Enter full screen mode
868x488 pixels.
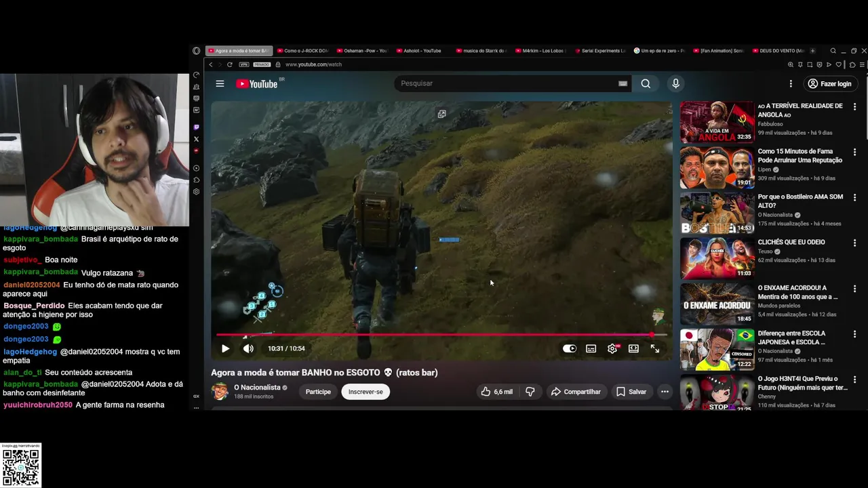coord(655,348)
